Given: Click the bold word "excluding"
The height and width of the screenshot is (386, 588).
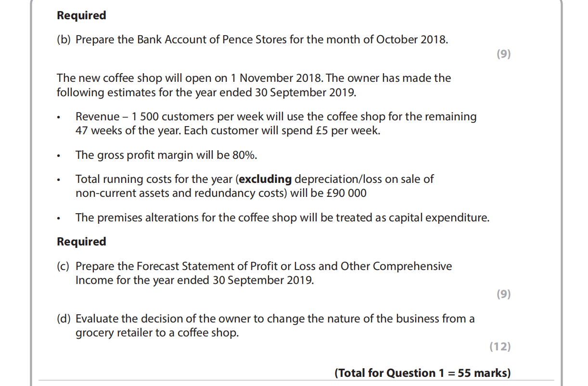Looking at the screenshot, I should click(265, 180).
